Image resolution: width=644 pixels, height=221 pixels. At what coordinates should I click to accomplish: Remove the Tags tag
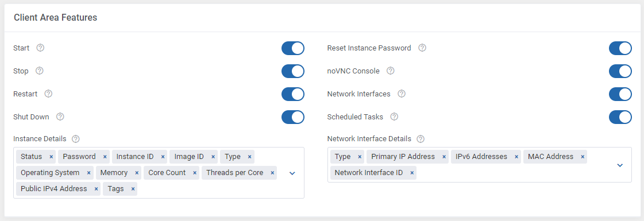pyautogui.click(x=133, y=189)
